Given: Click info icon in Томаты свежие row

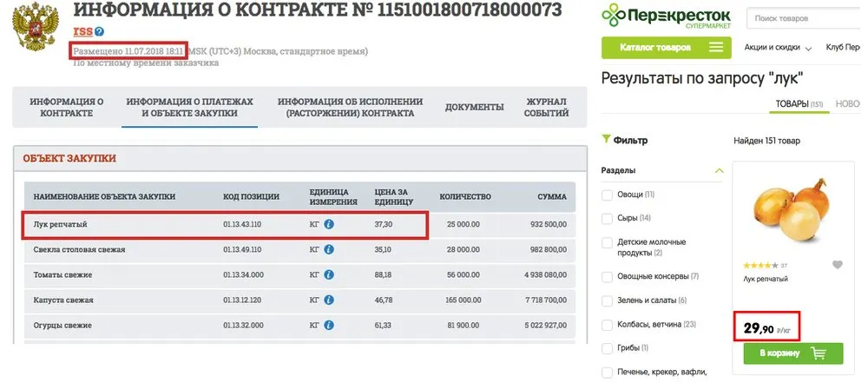Looking at the screenshot, I should [x=329, y=274].
